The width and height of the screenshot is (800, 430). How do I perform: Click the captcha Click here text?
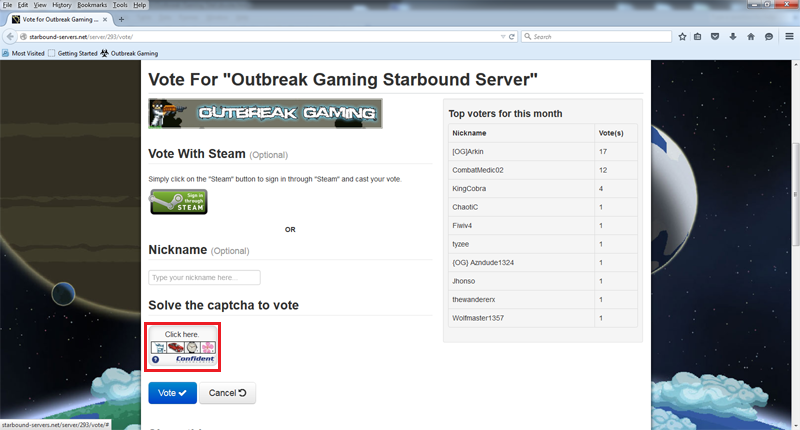pyautogui.click(x=182, y=334)
